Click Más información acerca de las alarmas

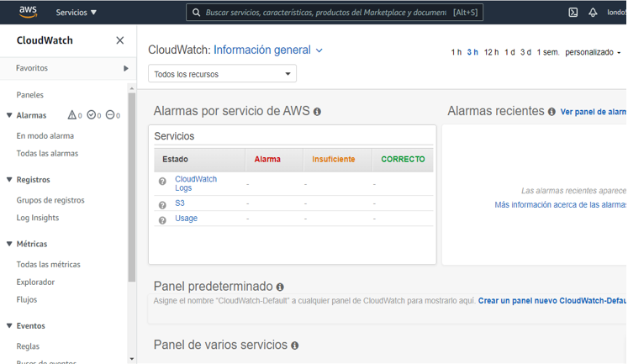click(x=560, y=204)
